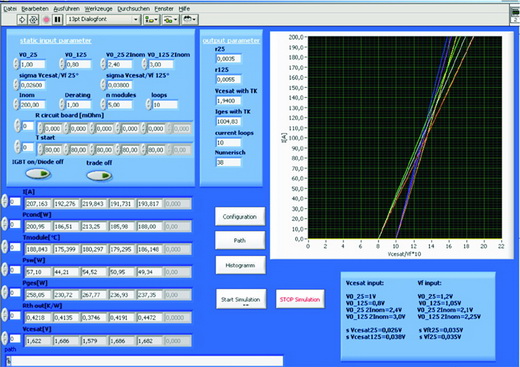Screen dimensions: 520x367
Task: Click the V0_25 input field
Action: click(x=32, y=64)
